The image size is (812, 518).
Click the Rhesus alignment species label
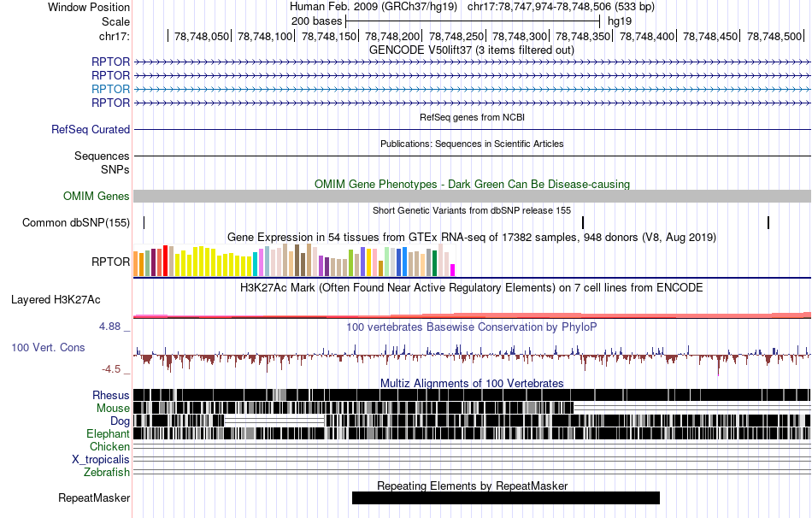110,395
